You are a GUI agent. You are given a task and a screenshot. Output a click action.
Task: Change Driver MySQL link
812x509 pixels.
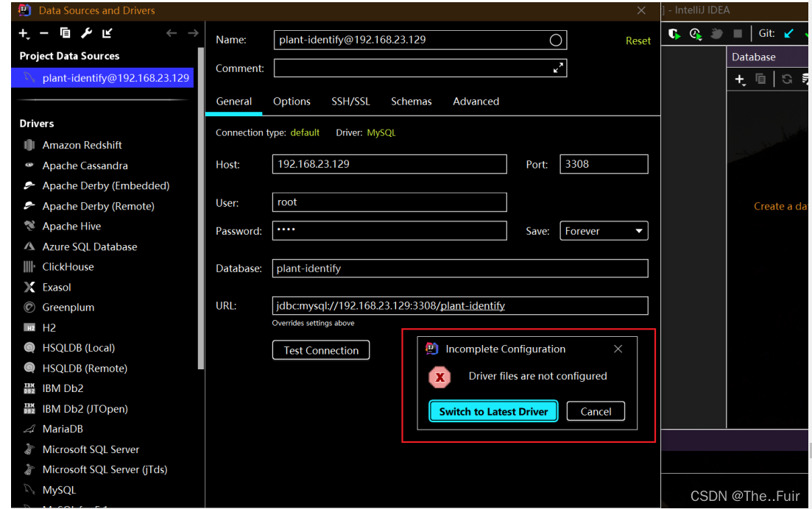tap(381, 133)
